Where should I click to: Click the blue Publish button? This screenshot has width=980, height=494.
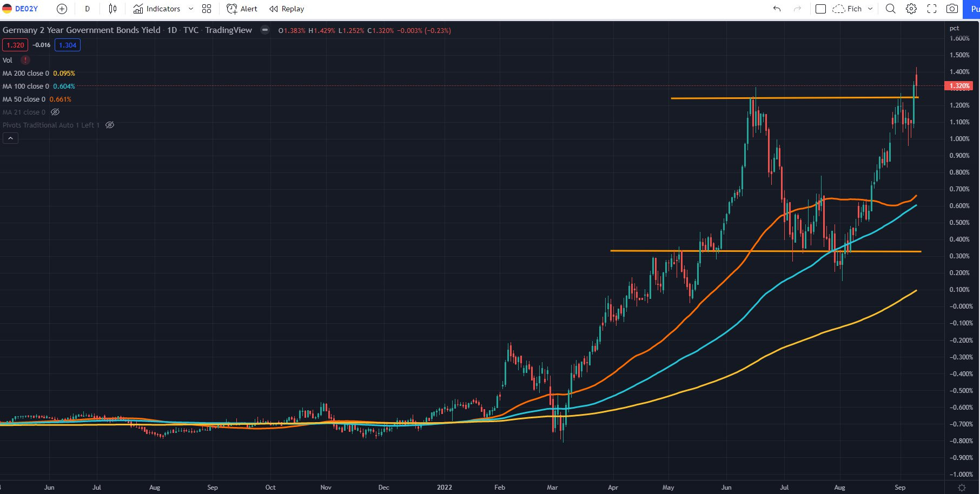(x=972, y=9)
